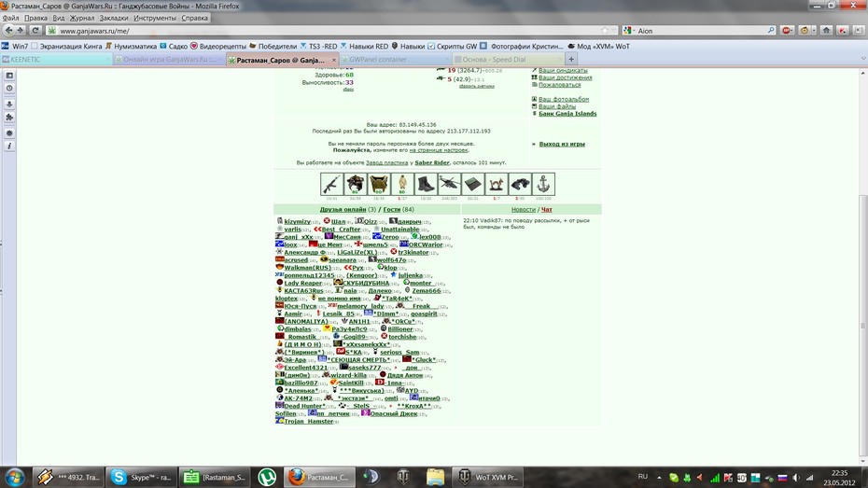
Task: Close the Растаман_Саров tab
Action: click(334, 60)
